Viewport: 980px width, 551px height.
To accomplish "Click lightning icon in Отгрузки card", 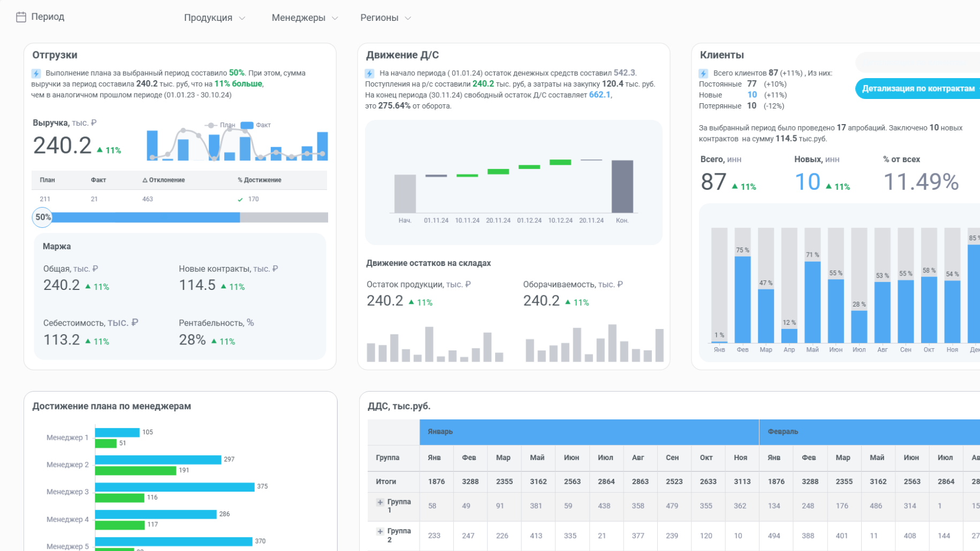I will click(36, 73).
